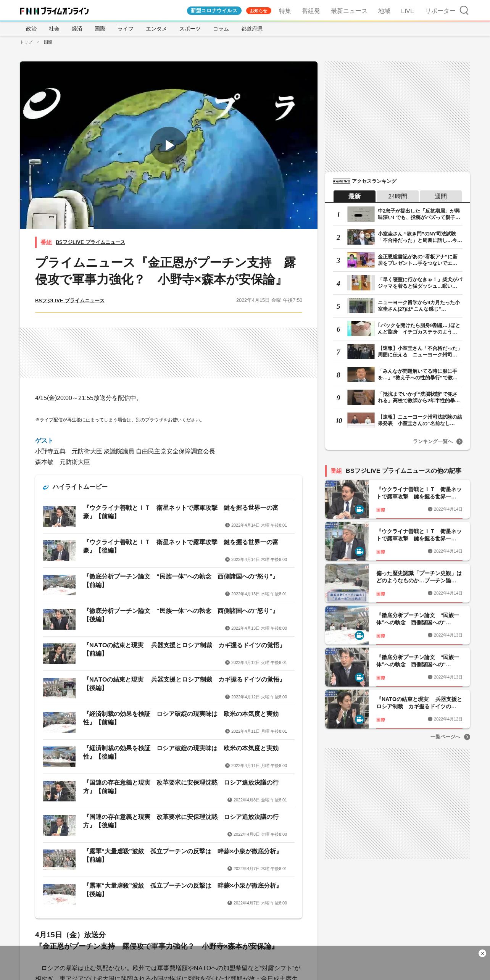Viewport: 490px width, 980px height.
Task: Open the 国際 category in subnav
Action: tap(100, 29)
